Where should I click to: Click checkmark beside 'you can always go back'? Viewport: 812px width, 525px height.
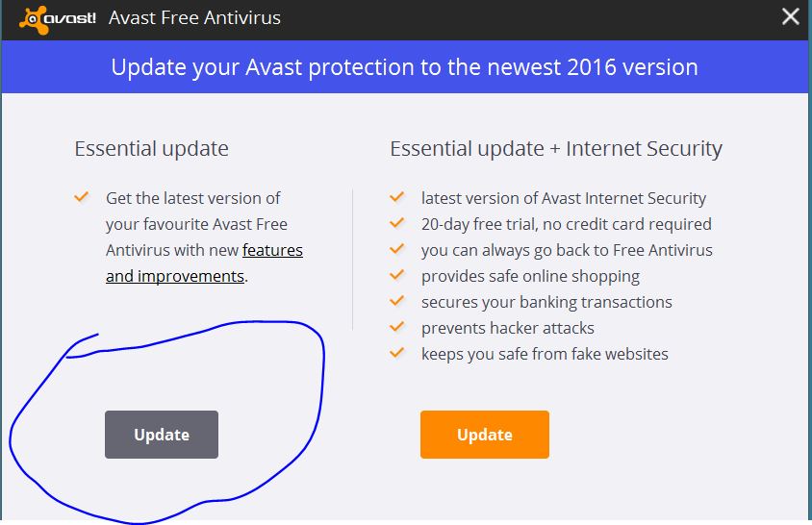(x=396, y=249)
